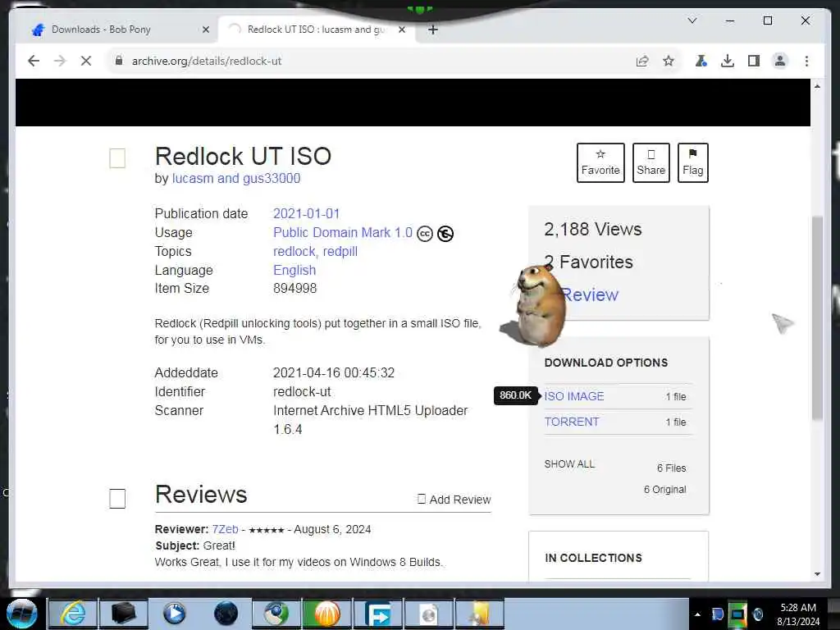Click Add Review
The image size is (840, 630).
pyautogui.click(x=454, y=500)
